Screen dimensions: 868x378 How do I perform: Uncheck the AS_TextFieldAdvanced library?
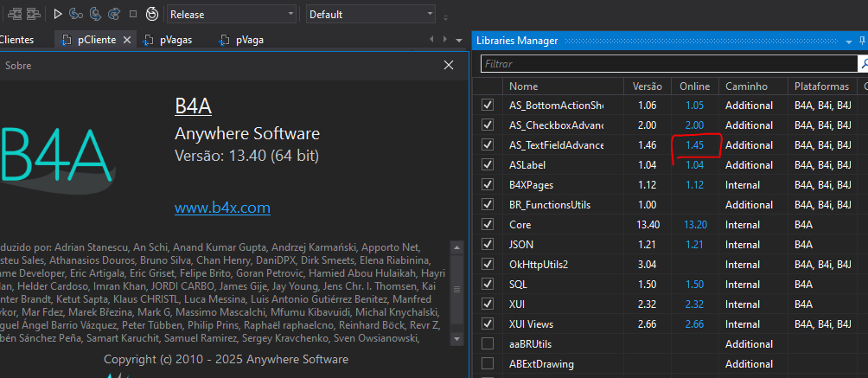(x=487, y=144)
